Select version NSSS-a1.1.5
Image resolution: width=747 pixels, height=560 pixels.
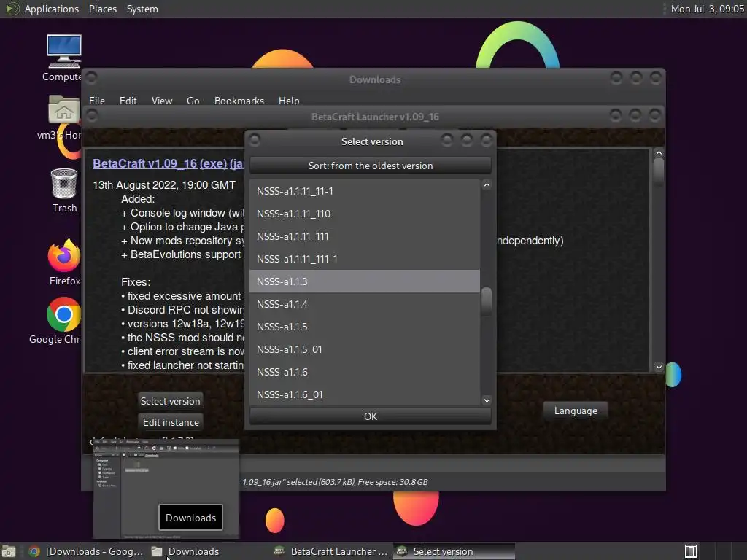365,327
